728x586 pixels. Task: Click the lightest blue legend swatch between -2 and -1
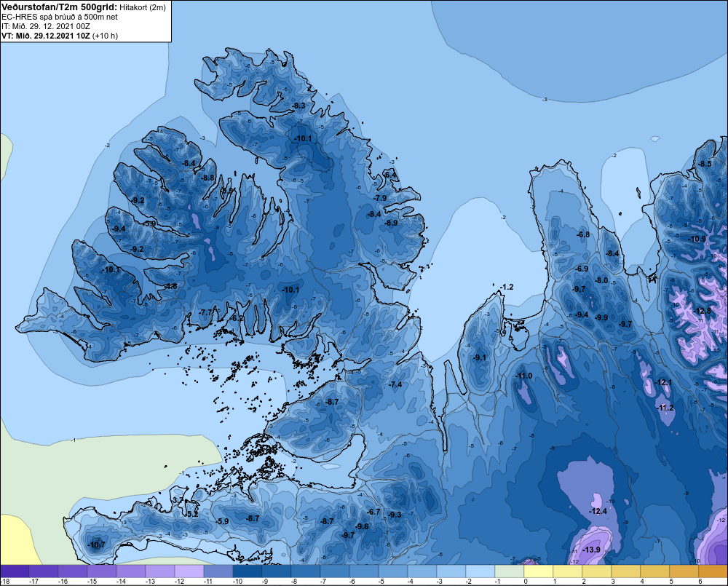[480, 571]
